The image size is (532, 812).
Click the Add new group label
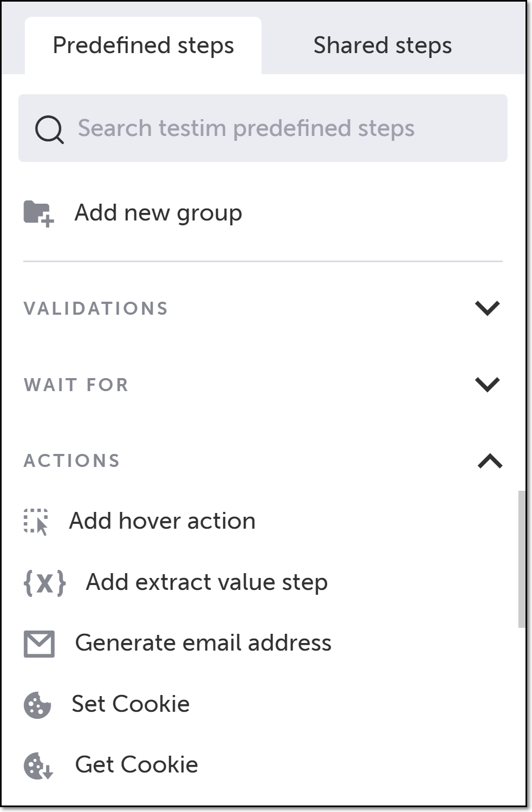click(158, 213)
